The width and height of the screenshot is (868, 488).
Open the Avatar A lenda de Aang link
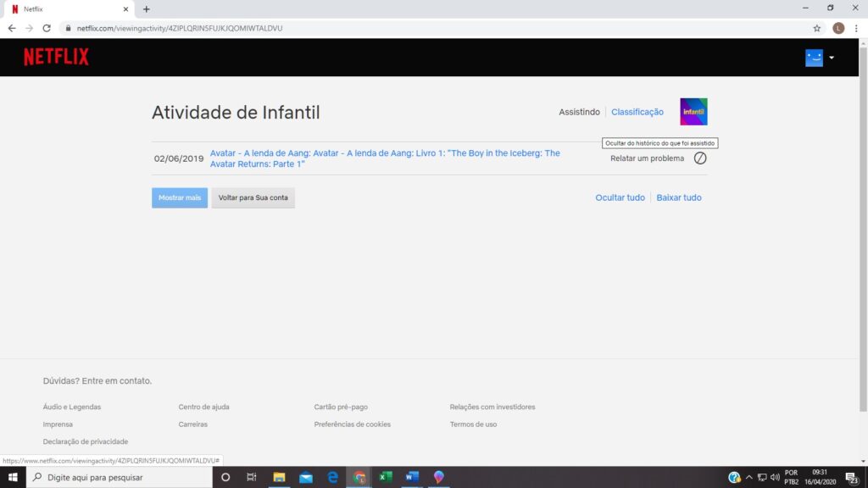pos(385,158)
